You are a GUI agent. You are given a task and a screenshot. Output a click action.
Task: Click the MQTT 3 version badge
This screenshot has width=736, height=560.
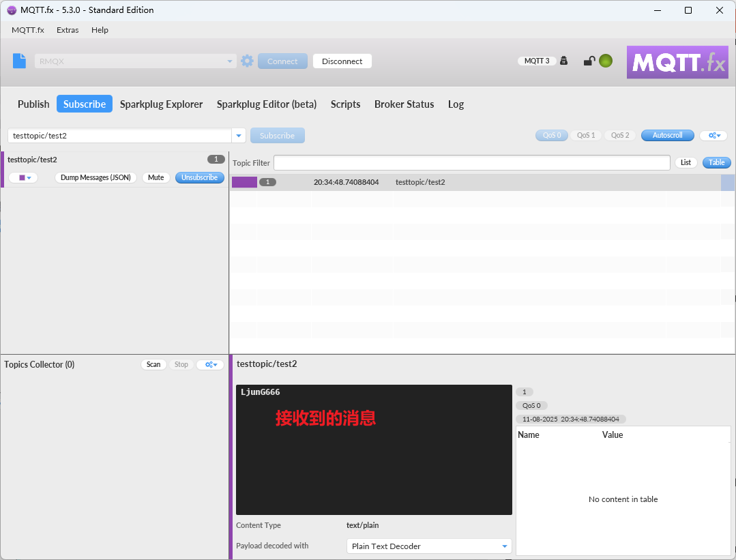pos(537,61)
